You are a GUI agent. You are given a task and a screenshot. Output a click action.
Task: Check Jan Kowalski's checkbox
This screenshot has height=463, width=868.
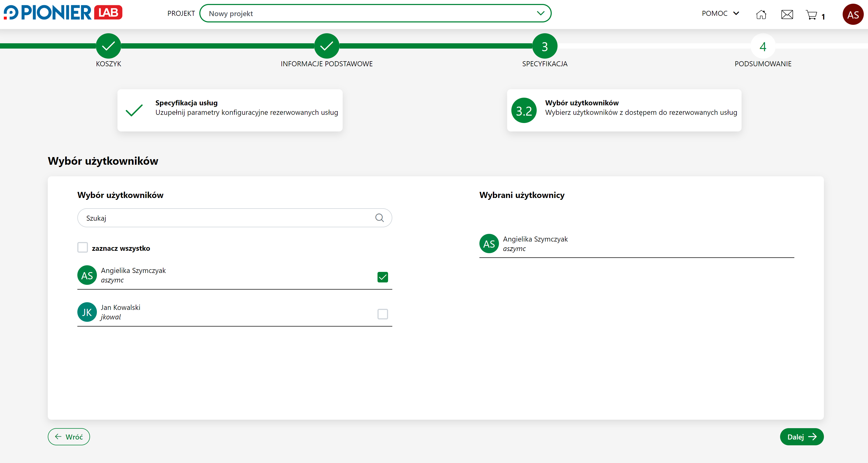coord(383,314)
